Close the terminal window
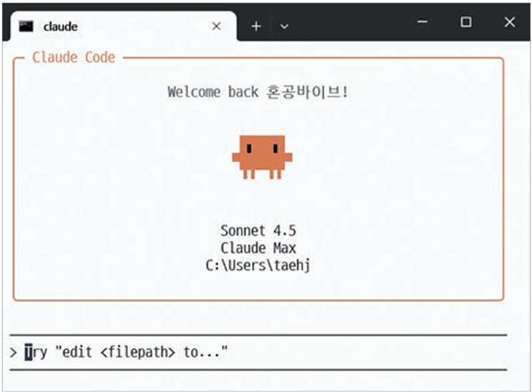The height and width of the screenshot is (392, 532). click(509, 22)
